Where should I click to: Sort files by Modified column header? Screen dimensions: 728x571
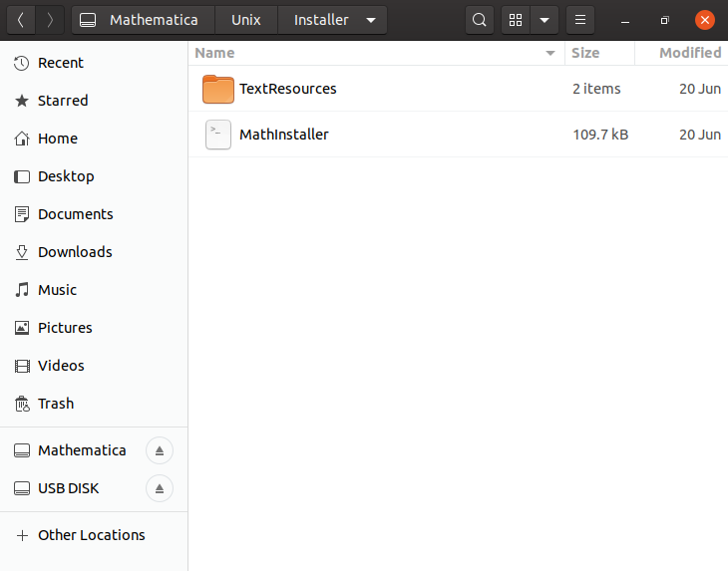(689, 53)
